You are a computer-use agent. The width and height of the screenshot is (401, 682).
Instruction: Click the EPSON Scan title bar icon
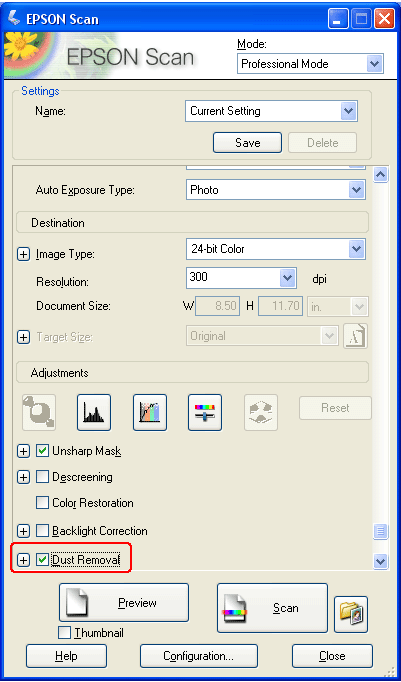point(14,19)
